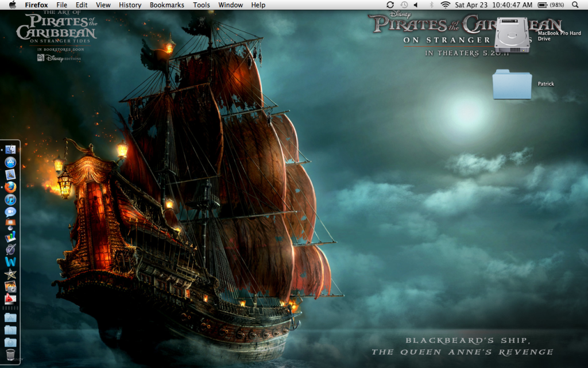Open the Time Machine menu bar icon
The width and height of the screenshot is (588, 368).
404,5
